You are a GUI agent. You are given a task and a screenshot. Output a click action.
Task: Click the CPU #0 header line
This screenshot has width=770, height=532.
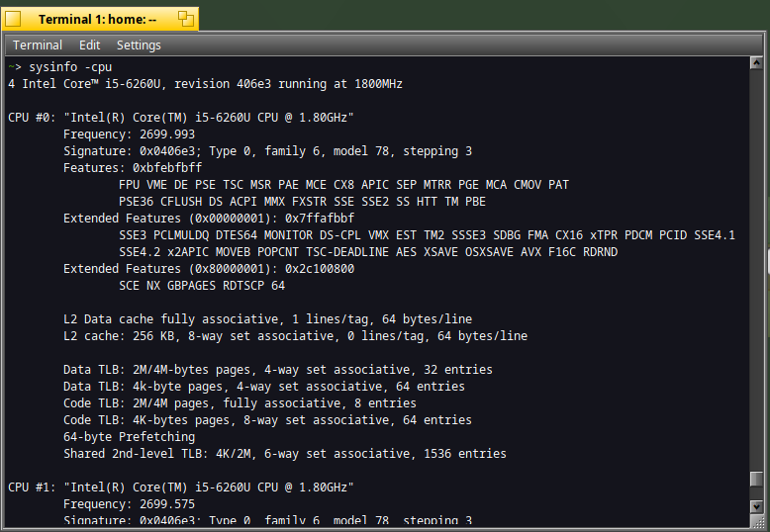coord(181,118)
